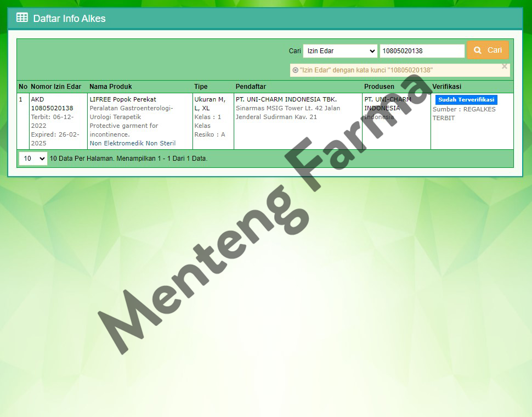Open the "Izin Edar" search-type dropdown
This screenshot has width=532, height=417.
(x=339, y=50)
